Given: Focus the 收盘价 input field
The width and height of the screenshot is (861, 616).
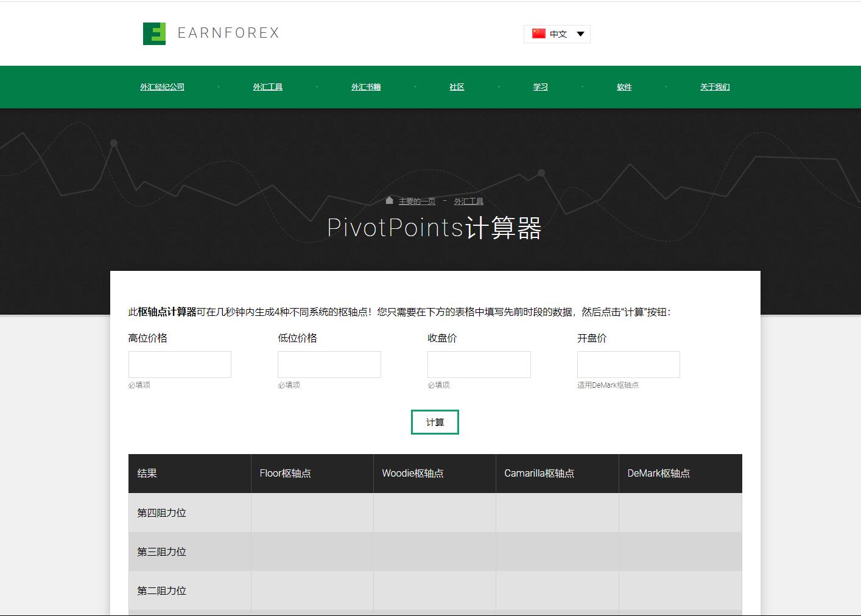Looking at the screenshot, I should coord(479,365).
